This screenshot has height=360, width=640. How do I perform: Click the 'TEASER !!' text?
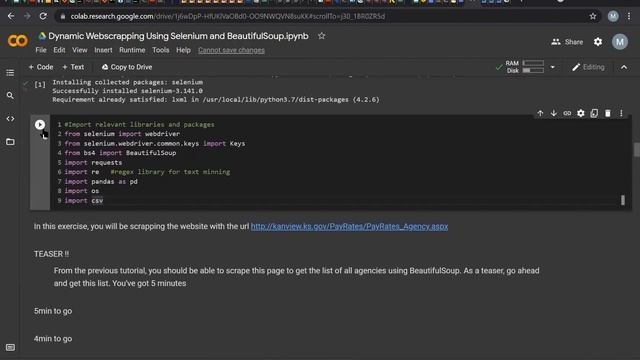click(51, 254)
